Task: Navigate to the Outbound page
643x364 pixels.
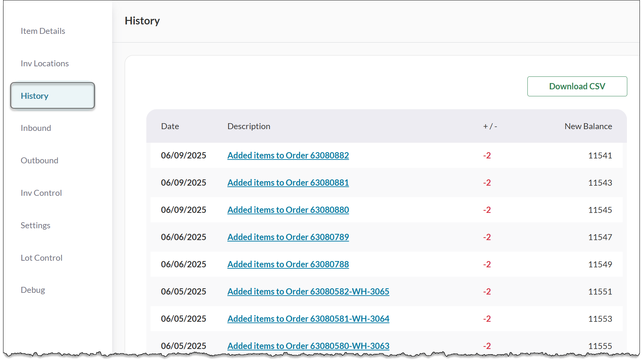Action: 39,160
